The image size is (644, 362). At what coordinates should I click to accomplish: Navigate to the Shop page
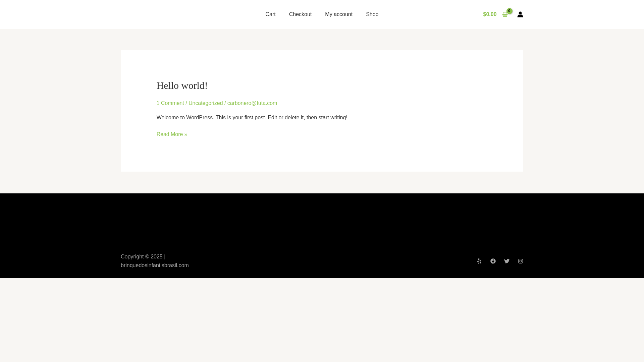pos(372,14)
